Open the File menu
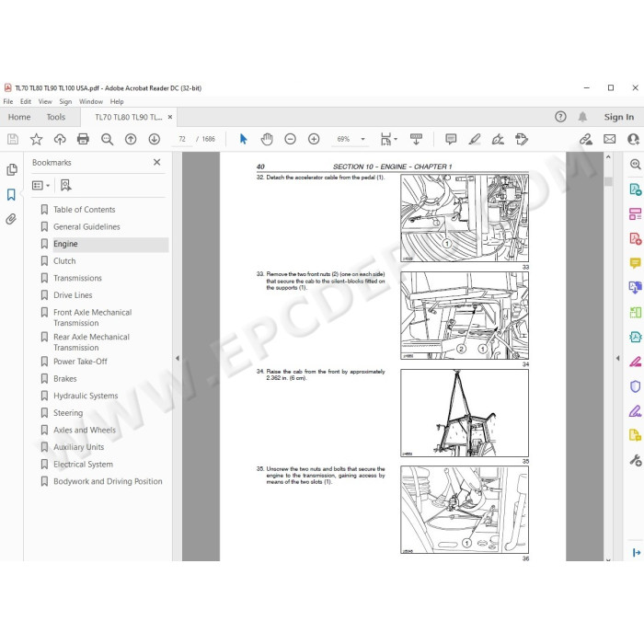The width and height of the screenshot is (644, 644). (8, 101)
